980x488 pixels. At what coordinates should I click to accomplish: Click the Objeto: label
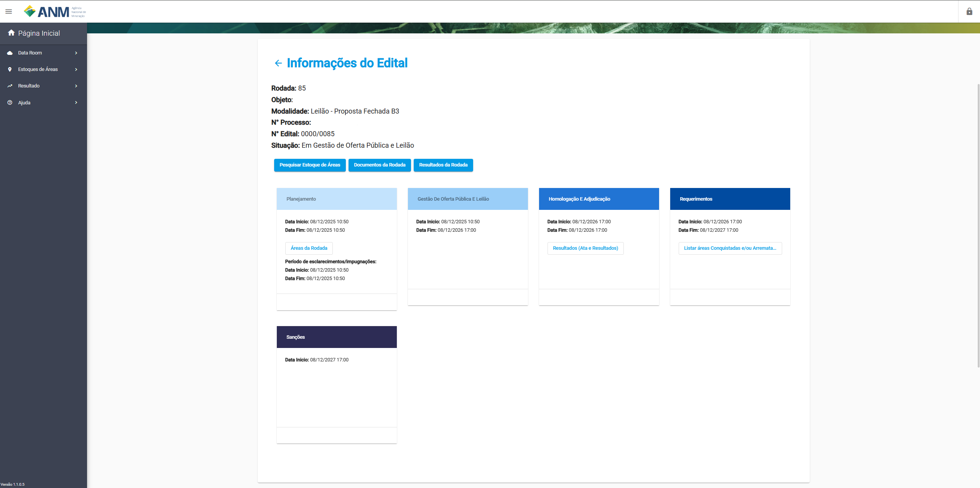(x=282, y=100)
